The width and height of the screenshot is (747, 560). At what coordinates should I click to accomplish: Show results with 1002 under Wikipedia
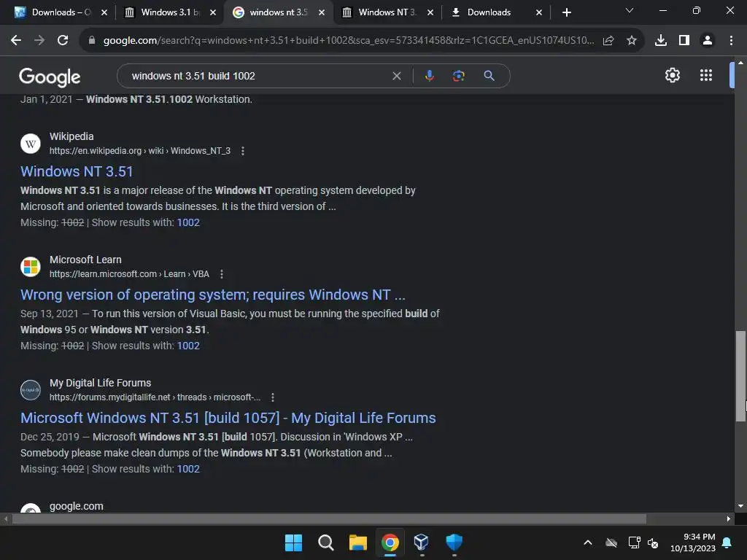(x=188, y=222)
